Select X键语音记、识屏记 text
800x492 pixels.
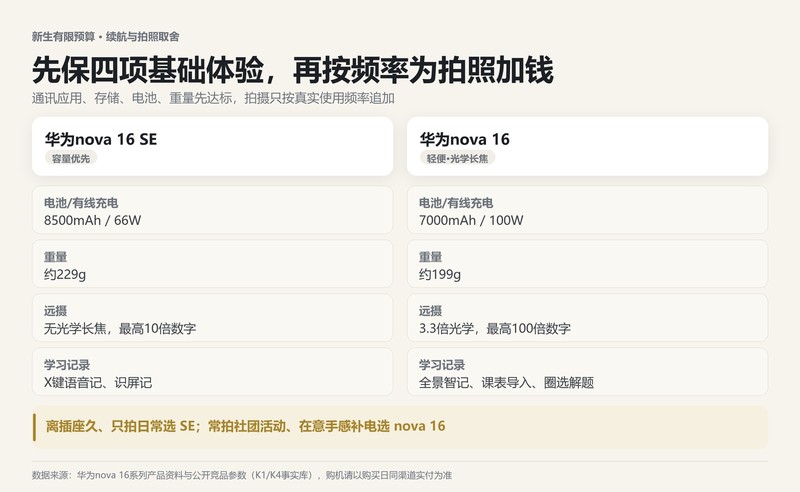point(98,383)
